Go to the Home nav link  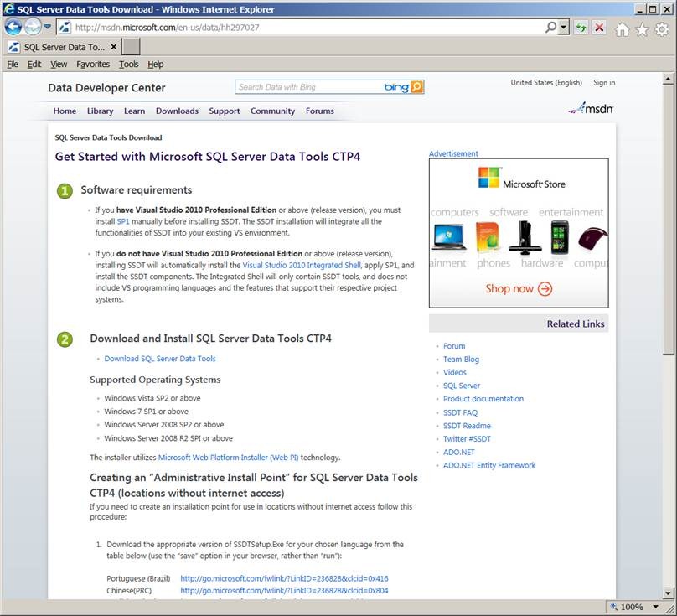tap(65, 111)
